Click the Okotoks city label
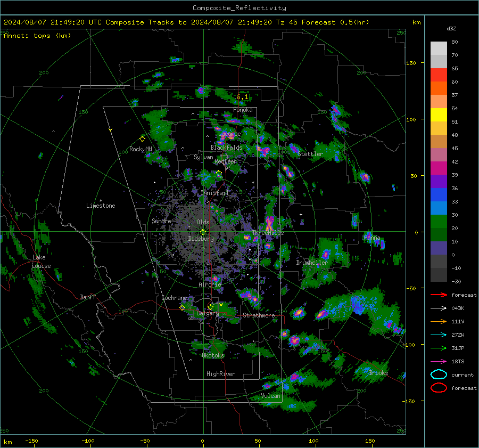This screenshot has width=479, height=448. pyautogui.click(x=213, y=355)
